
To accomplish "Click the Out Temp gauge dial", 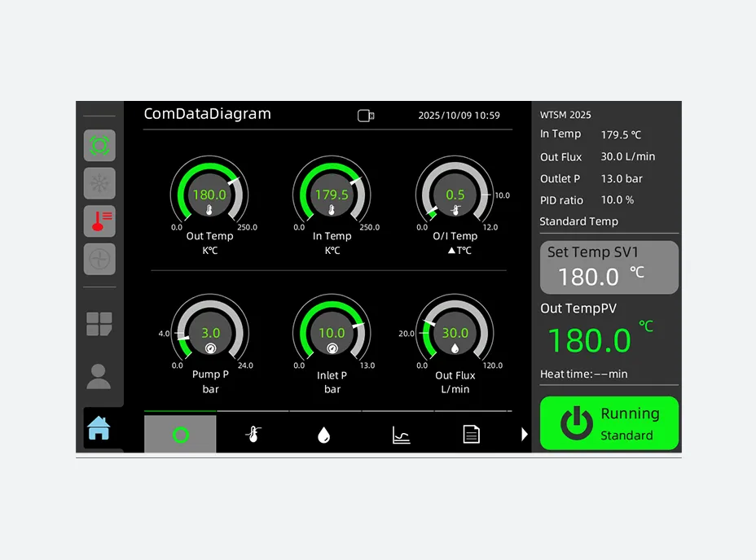I will [x=209, y=195].
